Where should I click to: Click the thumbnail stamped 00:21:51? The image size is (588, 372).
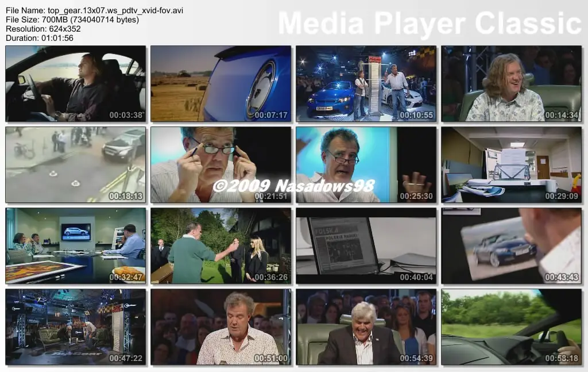(221, 165)
